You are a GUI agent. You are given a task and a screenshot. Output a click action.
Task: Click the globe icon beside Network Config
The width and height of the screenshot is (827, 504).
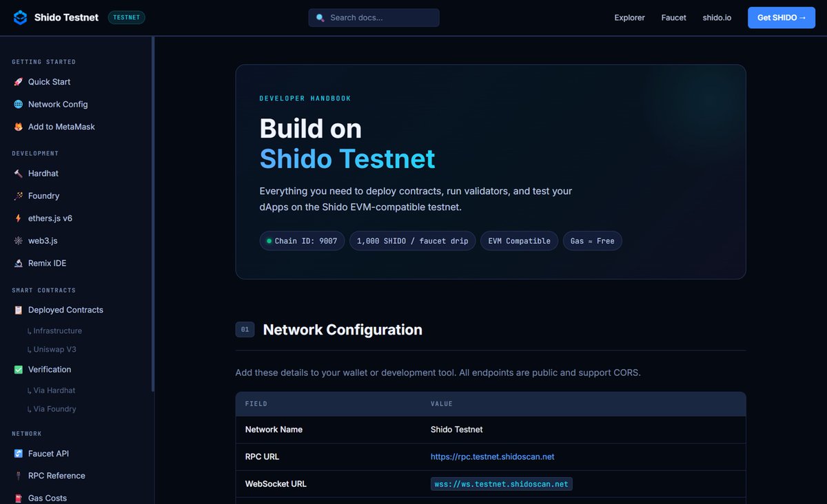[18, 105]
